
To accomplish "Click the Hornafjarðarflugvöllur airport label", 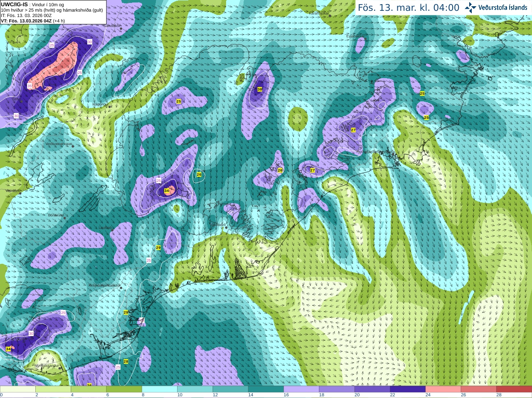I will 374,152.
